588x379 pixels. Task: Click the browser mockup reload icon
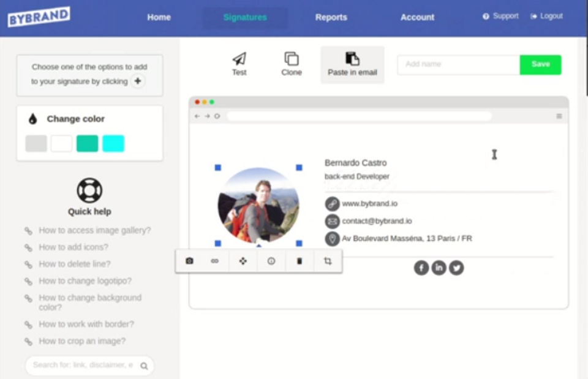point(217,116)
